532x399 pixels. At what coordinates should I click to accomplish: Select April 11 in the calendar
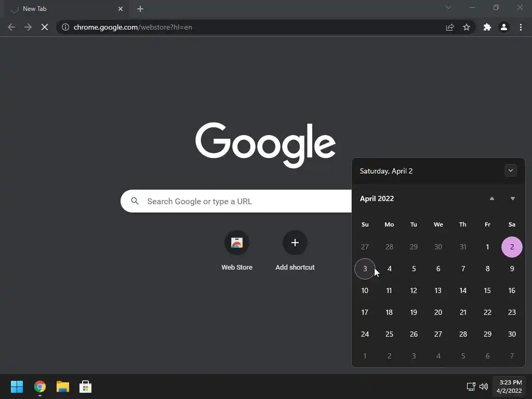(389, 290)
